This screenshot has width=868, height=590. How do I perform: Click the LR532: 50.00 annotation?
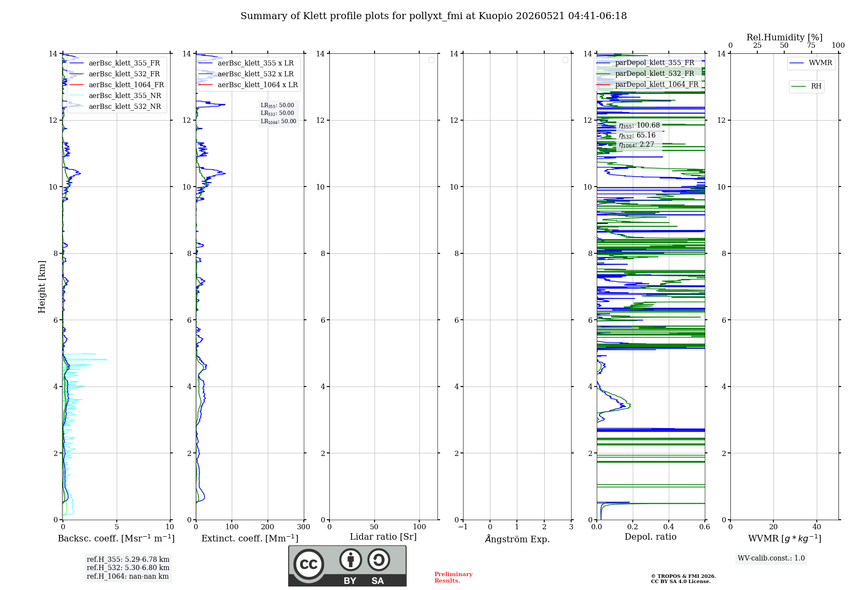click(277, 113)
